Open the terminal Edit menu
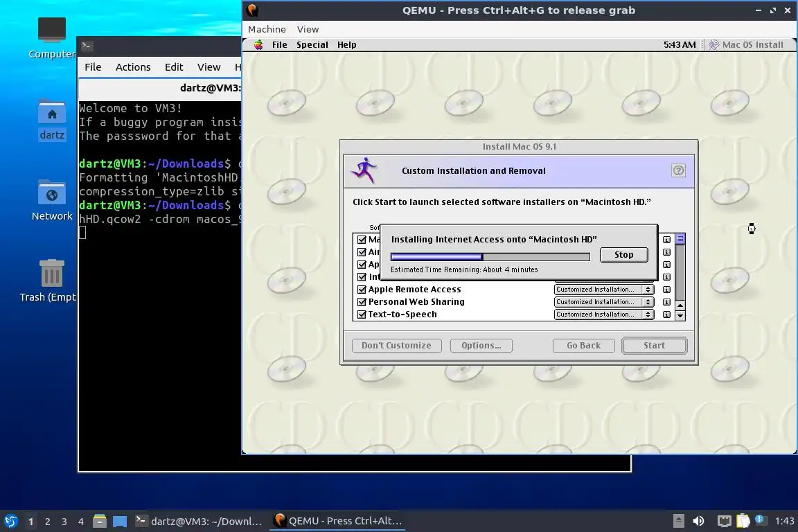The height and width of the screenshot is (532, 798). [x=174, y=67]
